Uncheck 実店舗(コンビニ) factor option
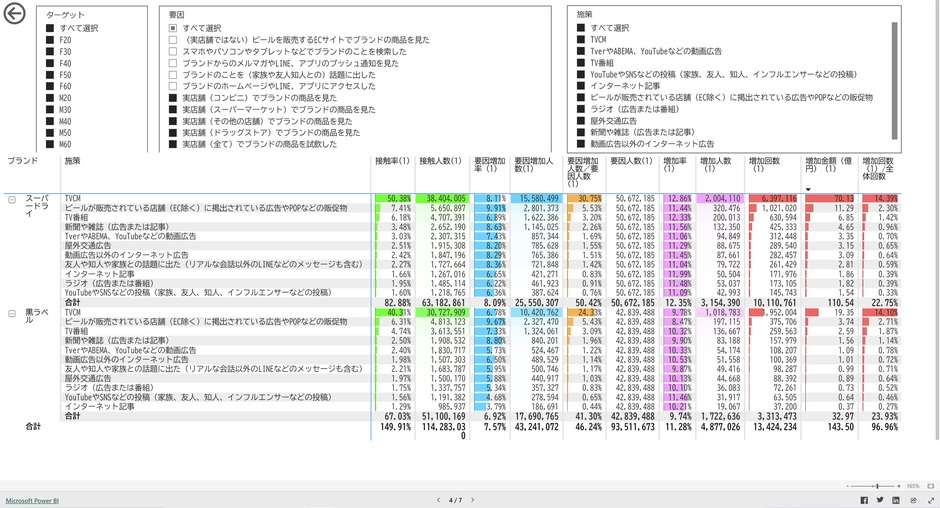 pos(173,98)
